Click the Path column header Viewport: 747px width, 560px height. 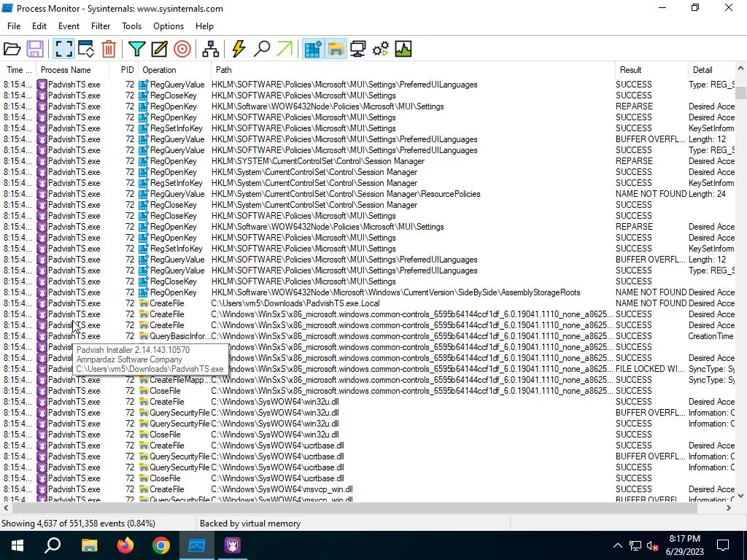(x=413, y=70)
